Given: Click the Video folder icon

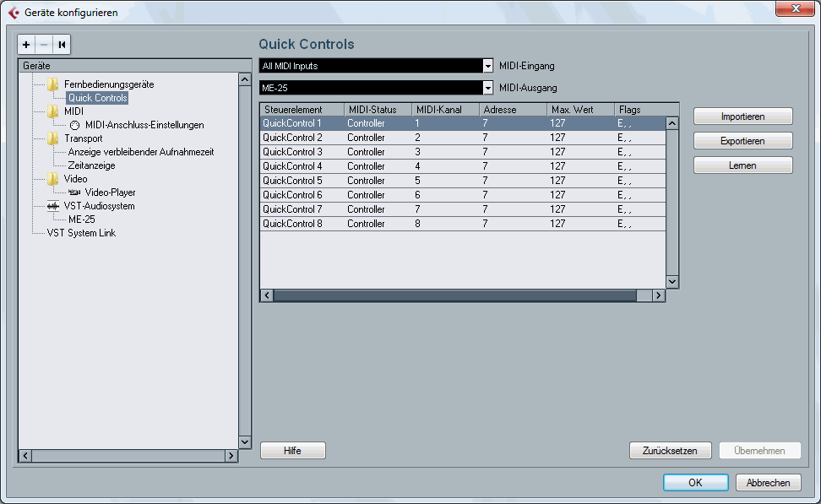Looking at the screenshot, I should tap(53, 179).
